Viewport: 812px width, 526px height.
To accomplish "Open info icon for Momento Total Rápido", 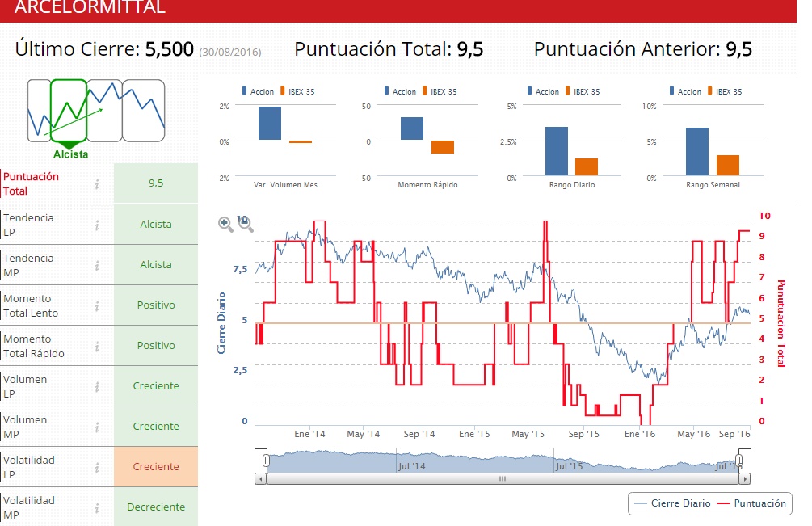I will [x=97, y=346].
